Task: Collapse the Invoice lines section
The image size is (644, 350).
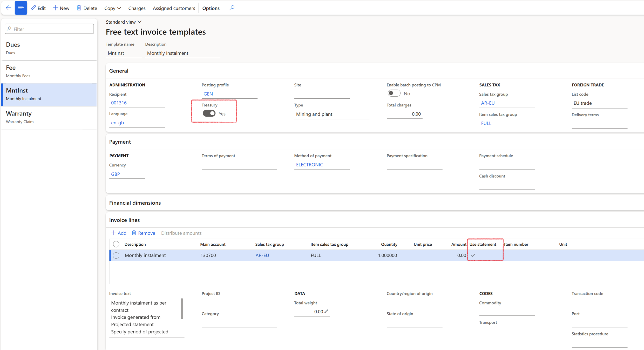Action: point(124,220)
